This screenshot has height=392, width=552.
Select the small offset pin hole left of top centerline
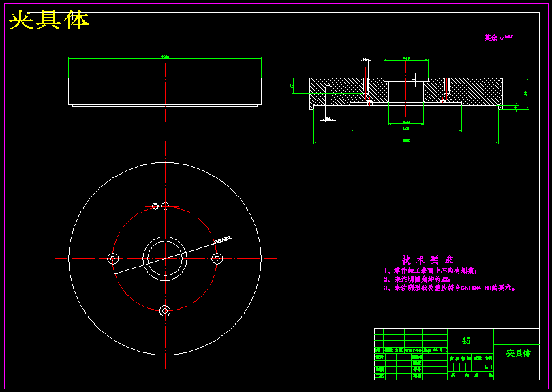pos(155,206)
